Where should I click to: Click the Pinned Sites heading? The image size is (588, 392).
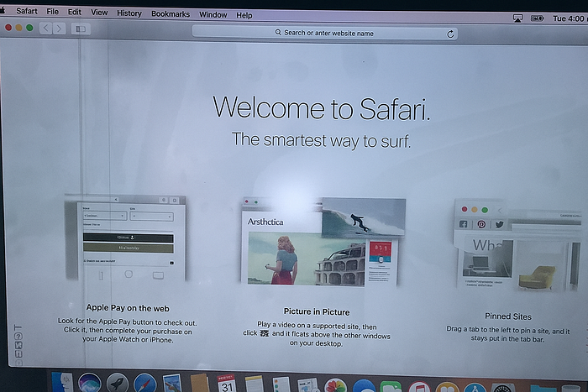(x=508, y=316)
